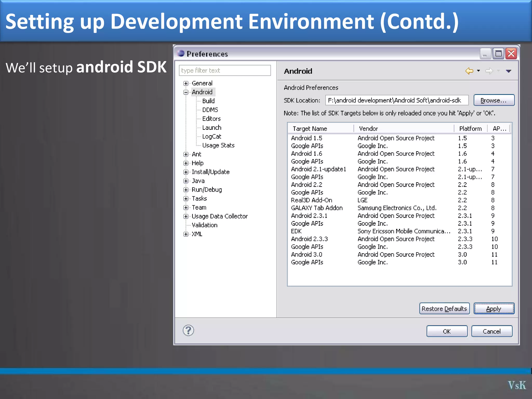The height and width of the screenshot is (399, 532).
Task: Expand the Ant tree node
Action: tap(186, 154)
